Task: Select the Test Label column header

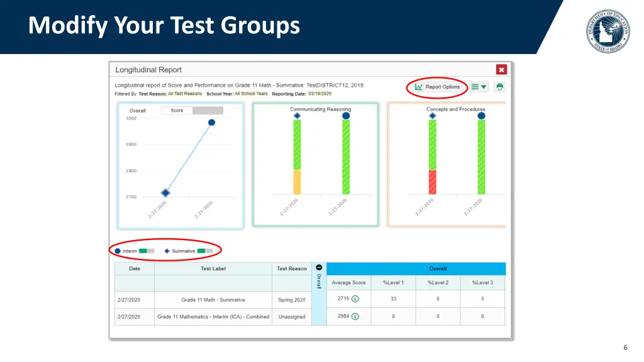Action: 213,268
